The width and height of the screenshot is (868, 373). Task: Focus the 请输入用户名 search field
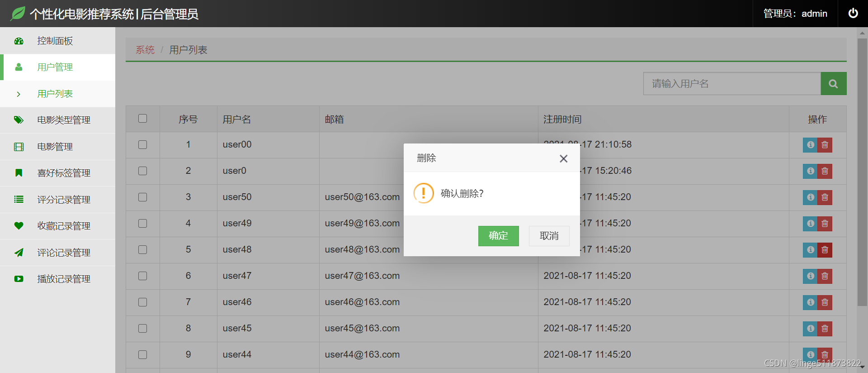click(x=732, y=84)
